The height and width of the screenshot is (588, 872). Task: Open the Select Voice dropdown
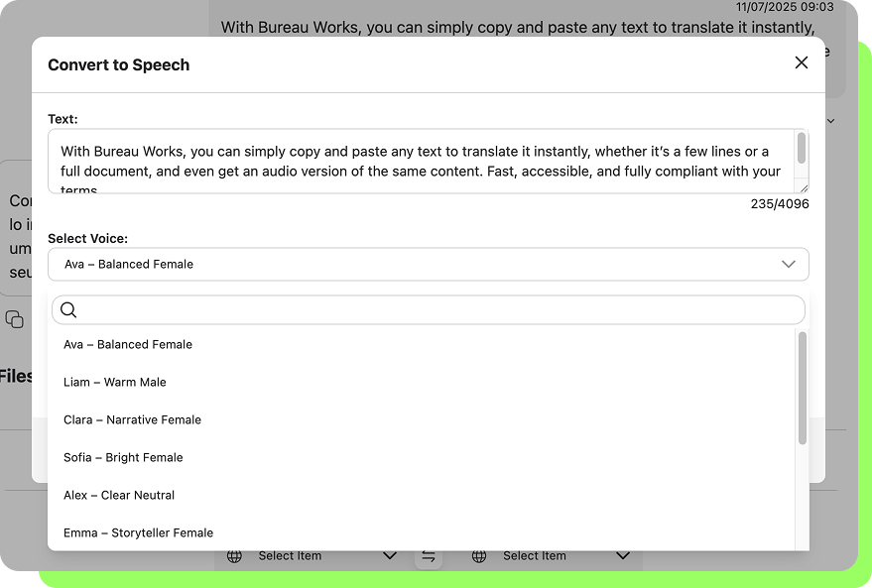(x=428, y=264)
